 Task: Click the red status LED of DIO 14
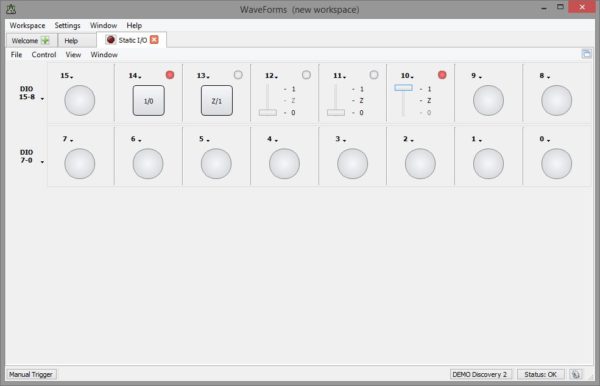click(x=170, y=75)
